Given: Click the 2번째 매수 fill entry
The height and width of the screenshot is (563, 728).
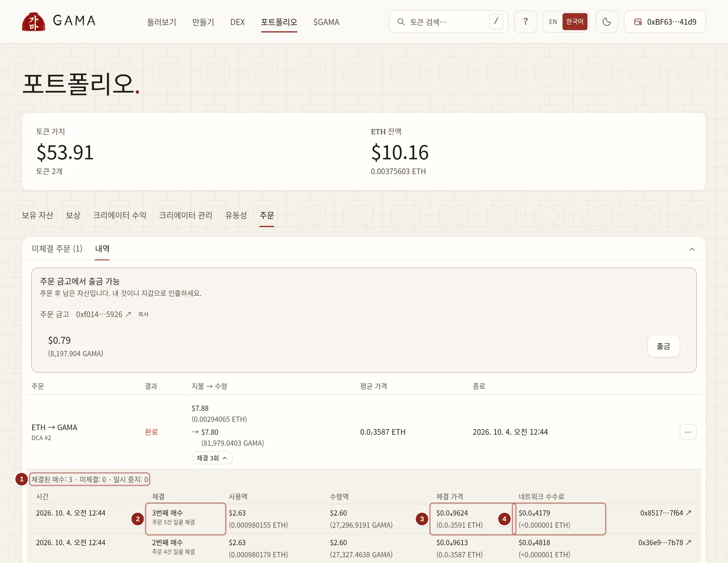Looking at the screenshot, I should [x=167, y=543].
